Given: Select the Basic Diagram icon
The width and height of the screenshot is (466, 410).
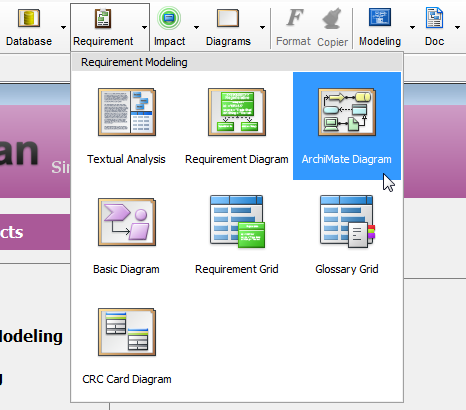Looking at the screenshot, I should 127,222.
